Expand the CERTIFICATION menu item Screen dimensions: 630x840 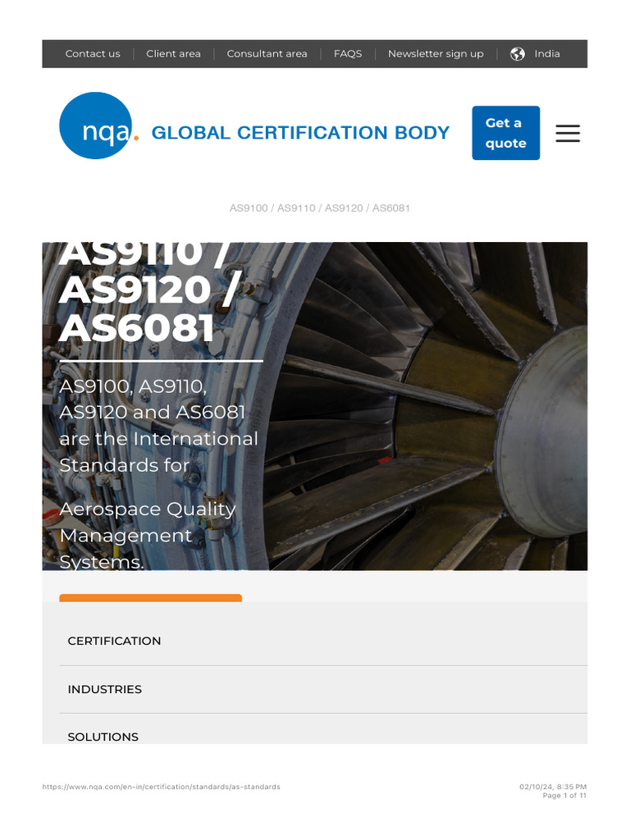click(323, 641)
